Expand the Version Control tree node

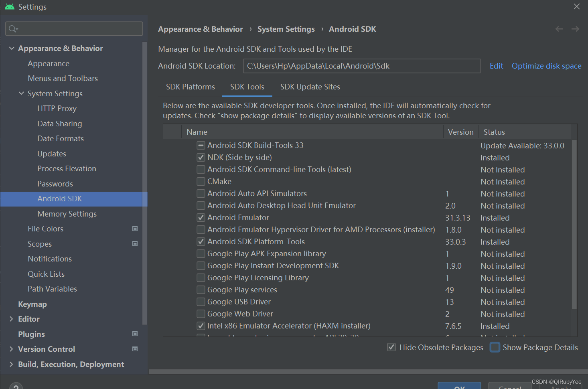pos(11,349)
